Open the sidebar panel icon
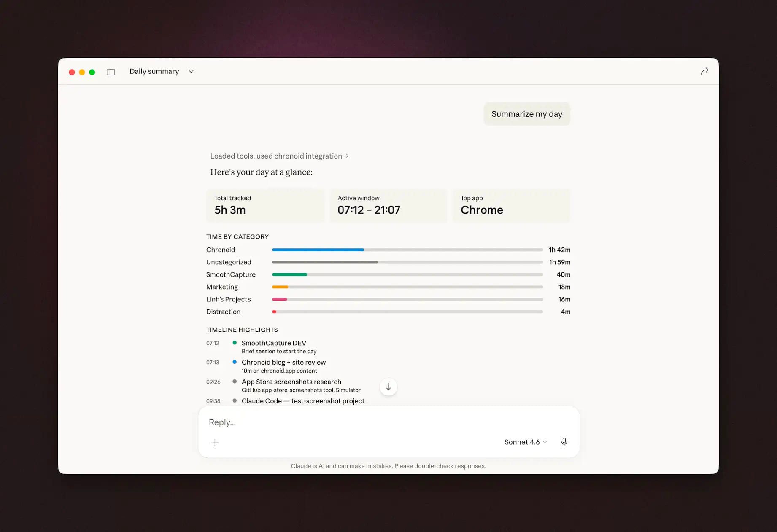 [x=111, y=72]
